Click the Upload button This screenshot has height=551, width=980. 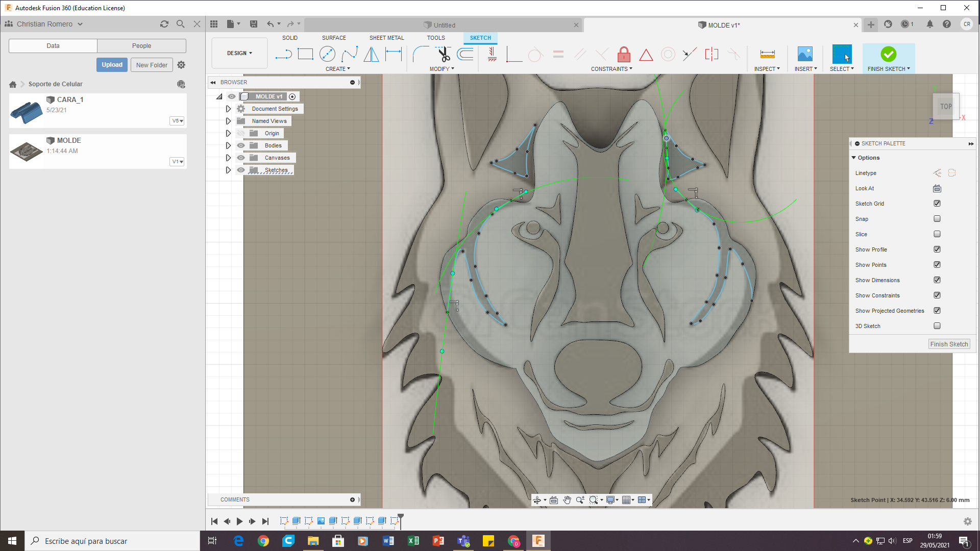[112, 65]
